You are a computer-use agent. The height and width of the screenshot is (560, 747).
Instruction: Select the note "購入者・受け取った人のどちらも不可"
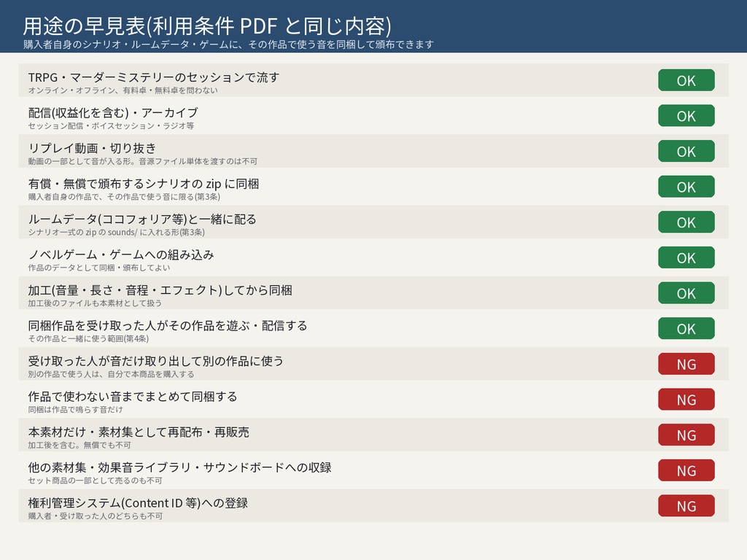[x=96, y=516]
